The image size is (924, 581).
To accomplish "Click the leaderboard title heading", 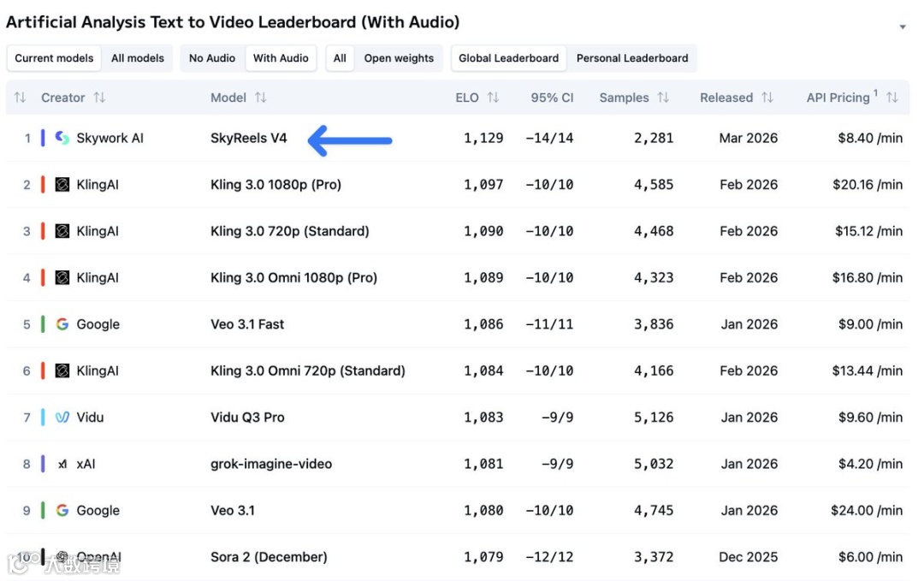I will click(x=233, y=22).
